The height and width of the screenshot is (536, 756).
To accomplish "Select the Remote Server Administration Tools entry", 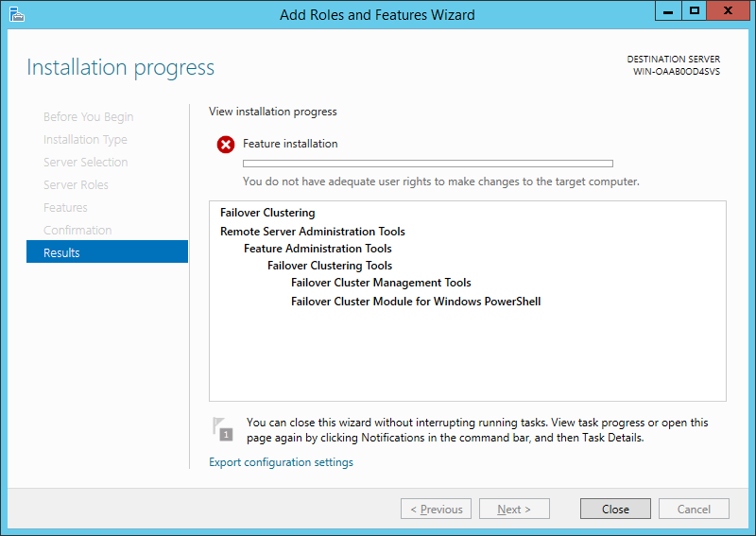I will coord(313,231).
